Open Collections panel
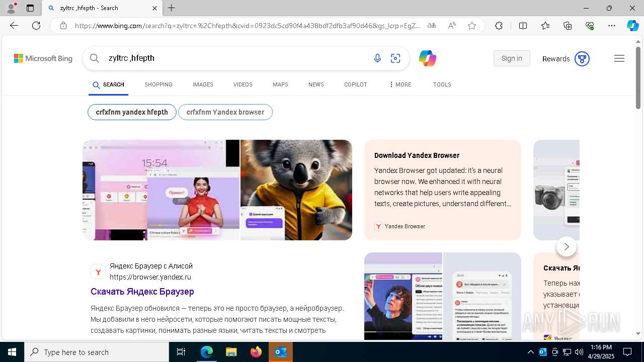 (568, 26)
